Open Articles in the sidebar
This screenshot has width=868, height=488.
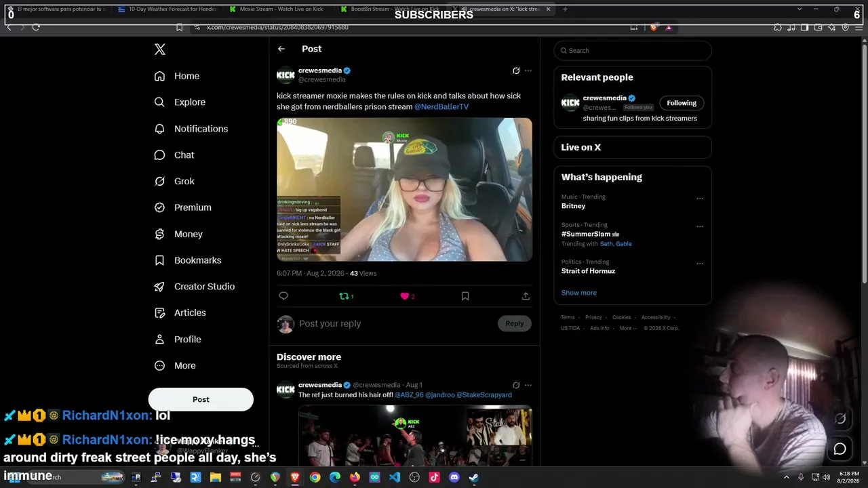coord(180,313)
